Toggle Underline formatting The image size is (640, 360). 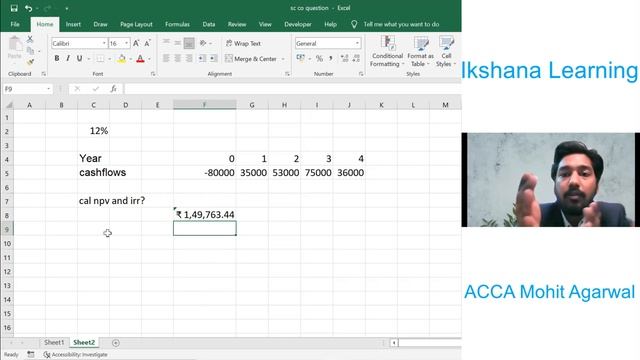(79, 58)
